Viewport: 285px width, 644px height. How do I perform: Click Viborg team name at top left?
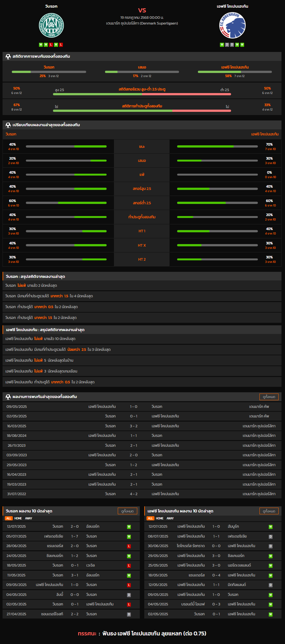click(x=51, y=6)
